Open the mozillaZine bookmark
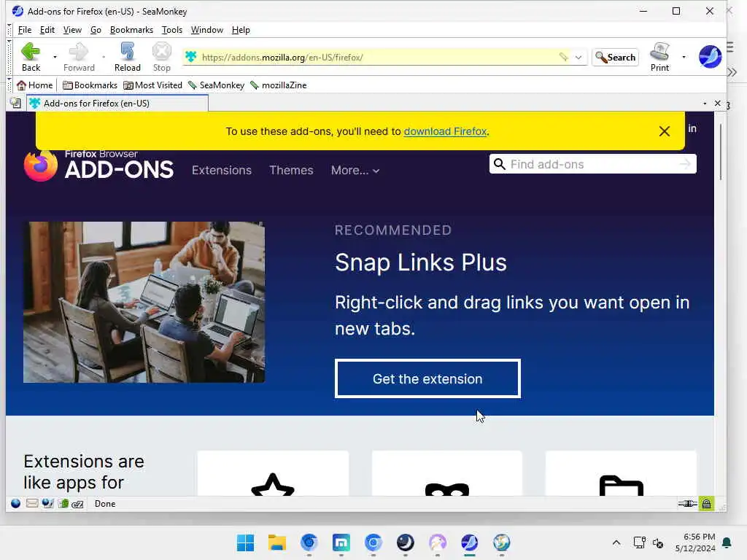Image resolution: width=747 pixels, height=560 pixels. pos(279,85)
